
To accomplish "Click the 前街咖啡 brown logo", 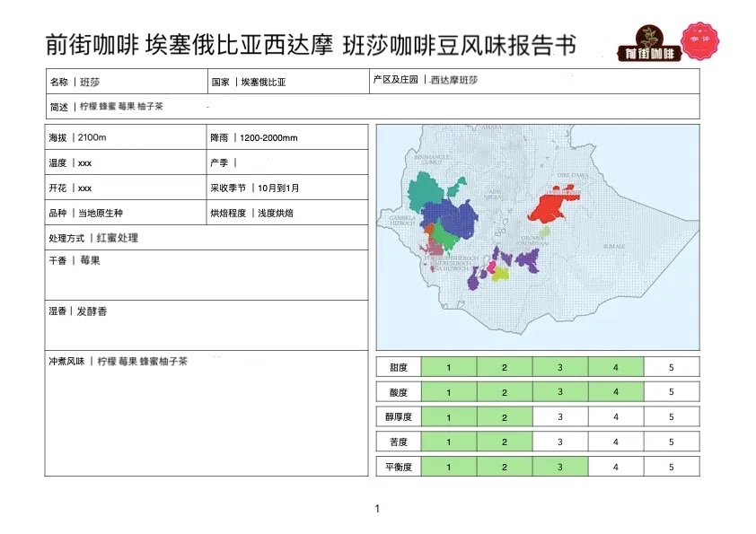I will [x=649, y=44].
